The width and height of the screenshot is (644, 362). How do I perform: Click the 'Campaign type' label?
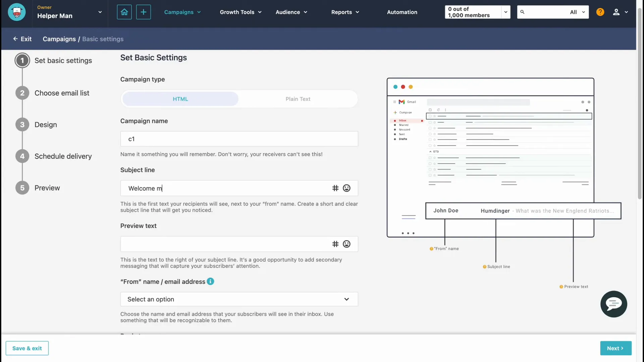point(143,79)
